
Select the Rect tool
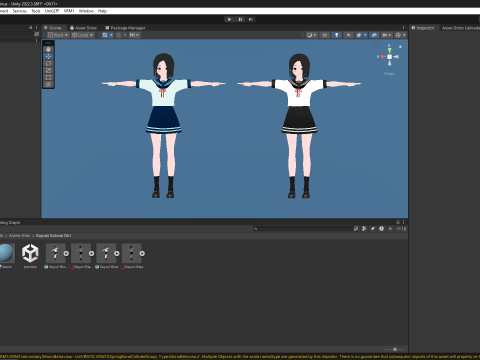[x=48, y=77]
